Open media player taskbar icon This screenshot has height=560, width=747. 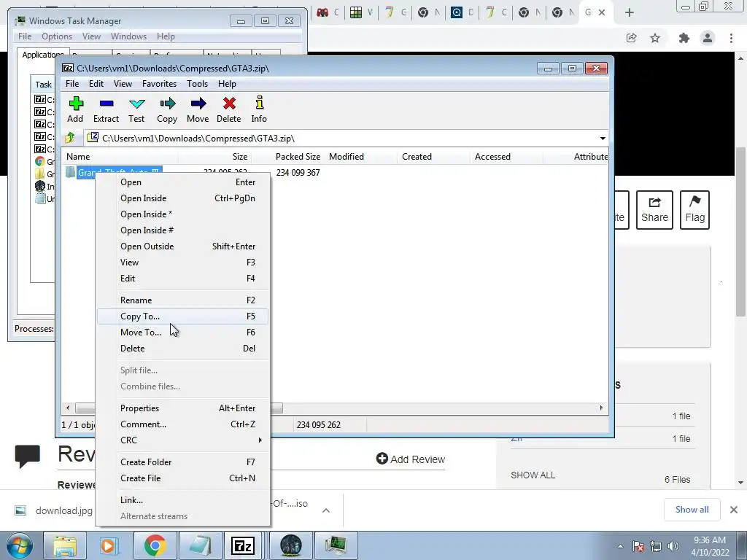coord(109,545)
